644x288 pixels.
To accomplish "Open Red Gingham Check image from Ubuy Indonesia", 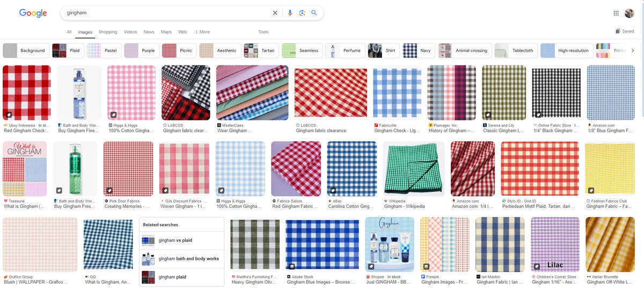I will [x=27, y=92].
